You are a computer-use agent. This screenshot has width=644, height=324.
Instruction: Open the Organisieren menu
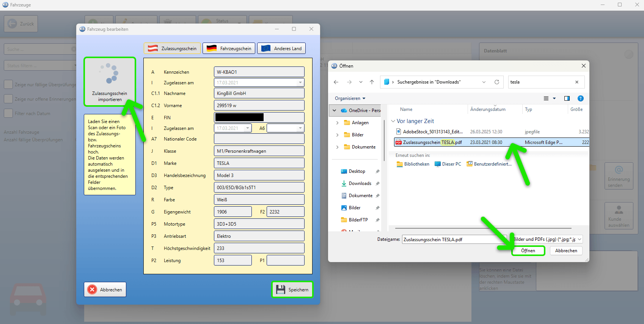tap(350, 98)
